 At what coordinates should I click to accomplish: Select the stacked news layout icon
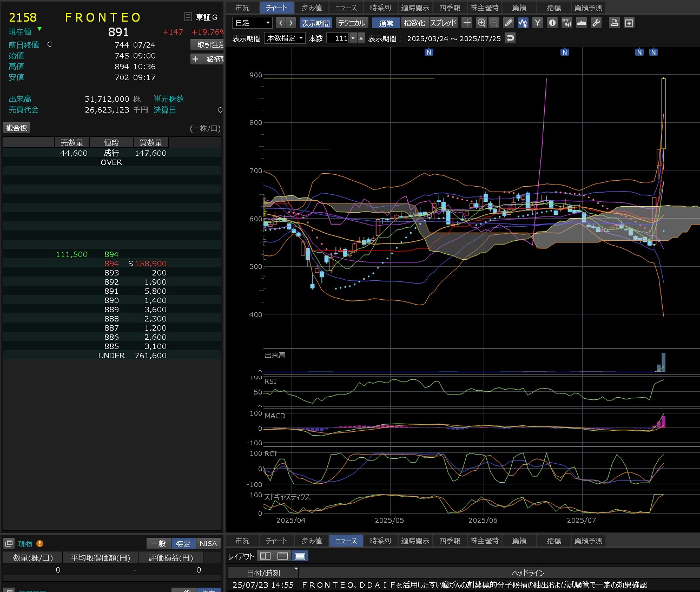(282, 556)
